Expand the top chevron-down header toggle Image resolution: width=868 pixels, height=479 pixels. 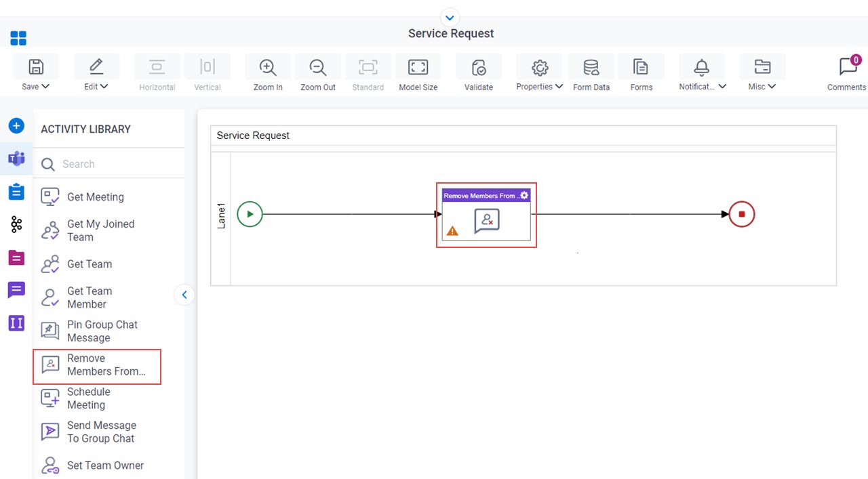pyautogui.click(x=450, y=18)
